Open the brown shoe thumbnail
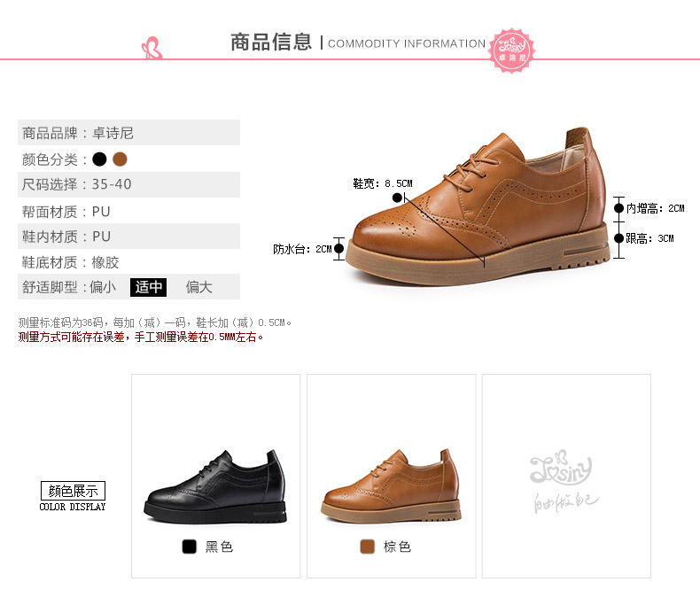Screen dimensions: 700x590 coord(391,486)
